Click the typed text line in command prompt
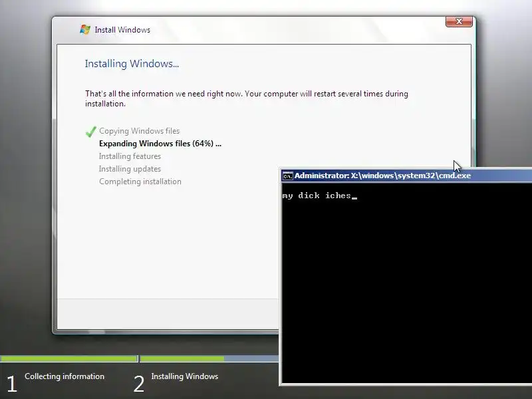The height and width of the screenshot is (399, 532). tap(319, 196)
